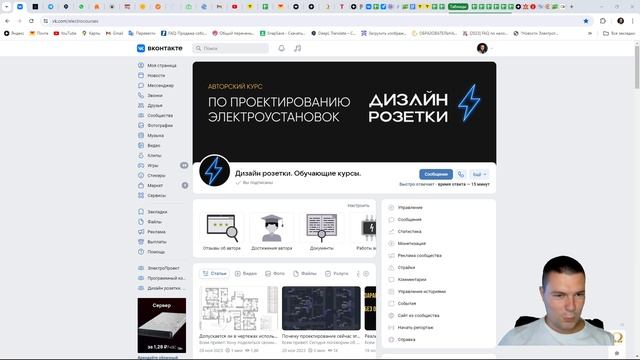Open Реклама сообщества menu item

click(420, 256)
